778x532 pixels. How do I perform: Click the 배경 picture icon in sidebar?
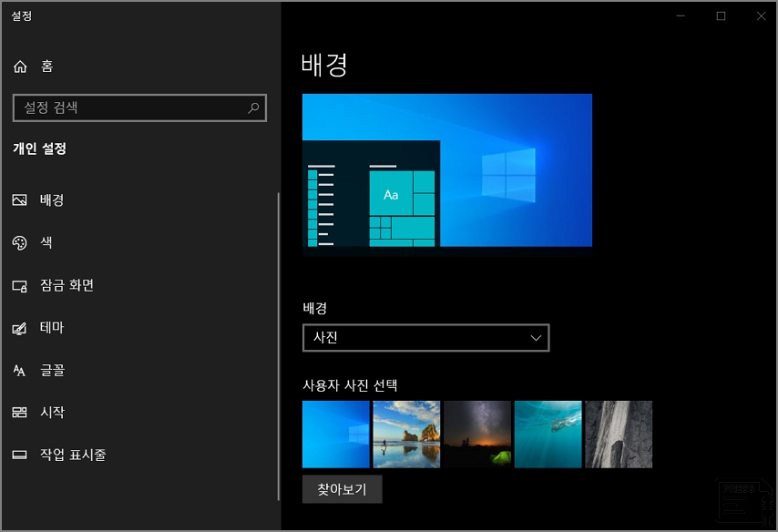(19, 200)
